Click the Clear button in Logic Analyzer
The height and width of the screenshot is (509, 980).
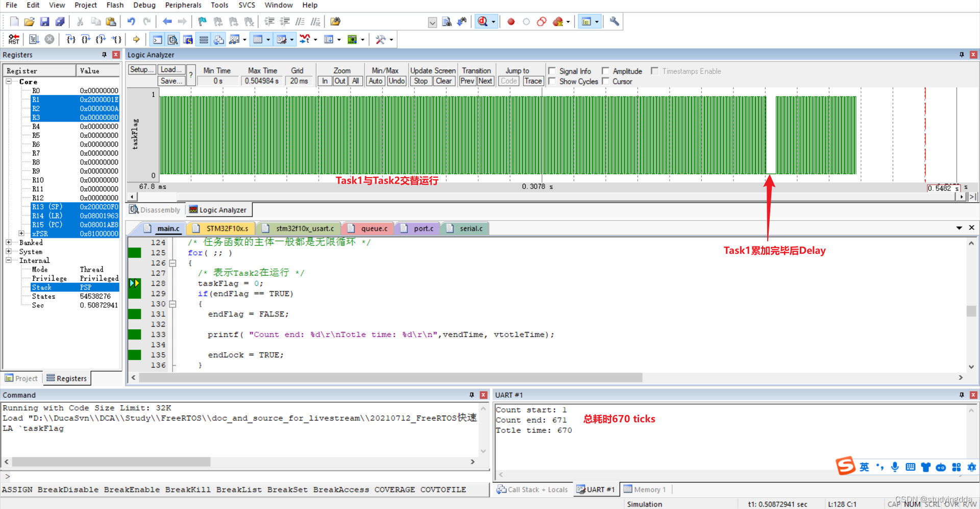tap(444, 81)
